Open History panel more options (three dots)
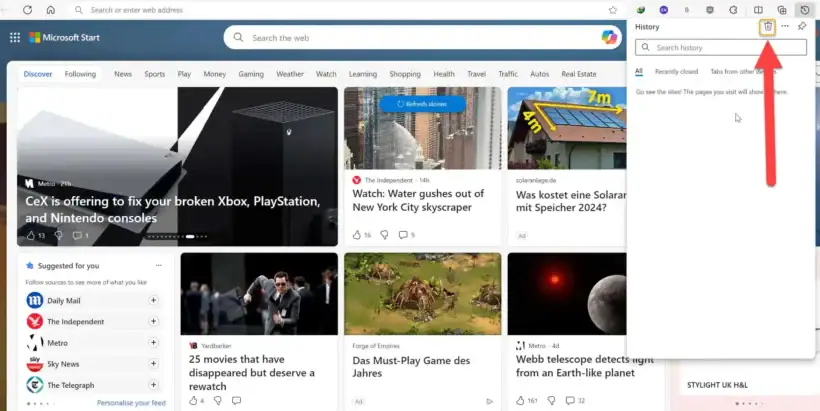The height and width of the screenshot is (411, 820). pyautogui.click(x=785, y=27)
